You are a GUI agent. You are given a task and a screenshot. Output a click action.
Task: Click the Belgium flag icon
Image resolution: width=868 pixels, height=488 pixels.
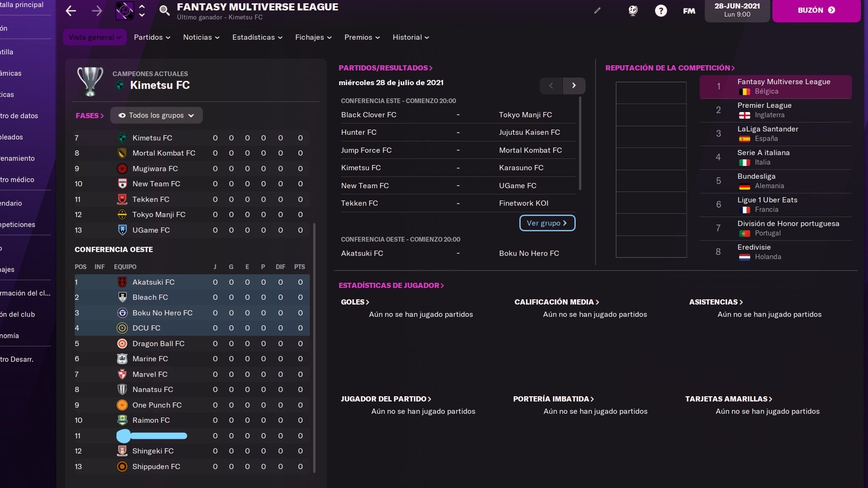tap(745, 92)
